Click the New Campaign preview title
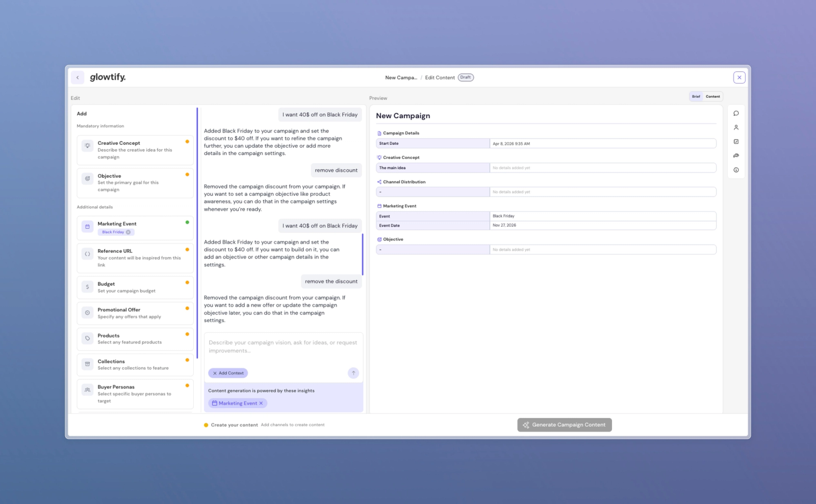 (403, 116)
